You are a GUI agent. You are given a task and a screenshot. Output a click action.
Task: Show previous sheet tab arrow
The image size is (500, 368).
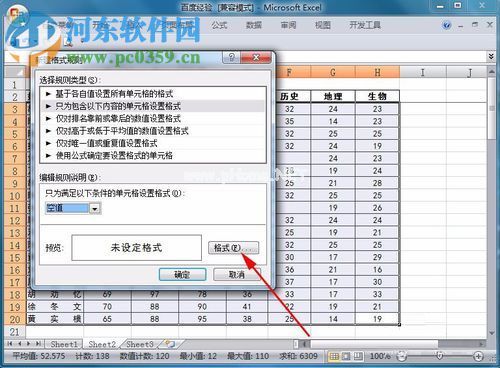tap(19, 344)
